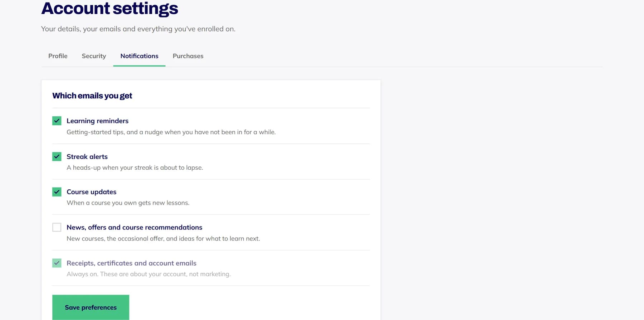Screen dimensions: 644x320
Task: Disable the Course updates checkbox
Action: point(57,192)
